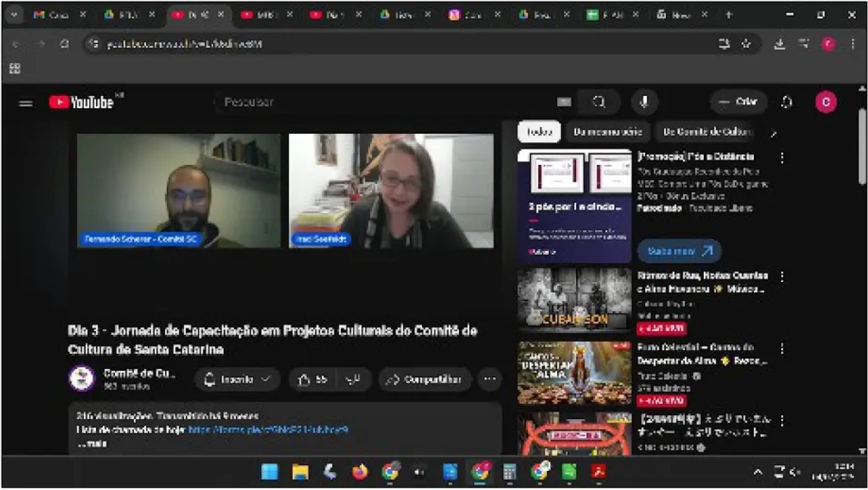Click the YouTube logo to go home
The width and height of the screenshot is (868, 490).
pos(82,102)
